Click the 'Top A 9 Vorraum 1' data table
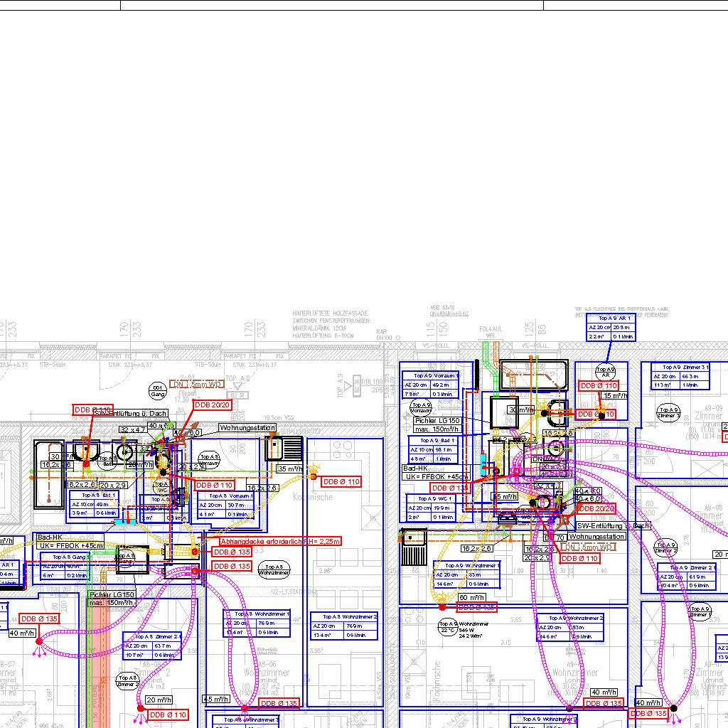 click(430, 385)
